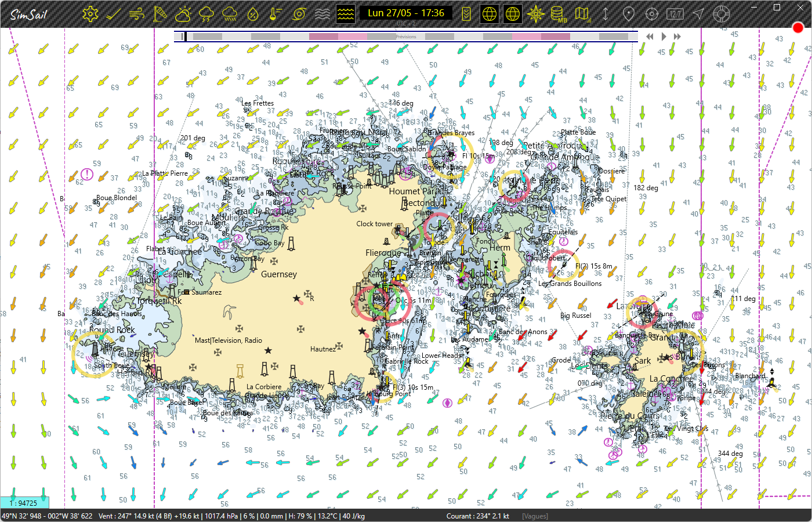
Task: Click the forecast timeline bar
Action: (x=406, y=37)
